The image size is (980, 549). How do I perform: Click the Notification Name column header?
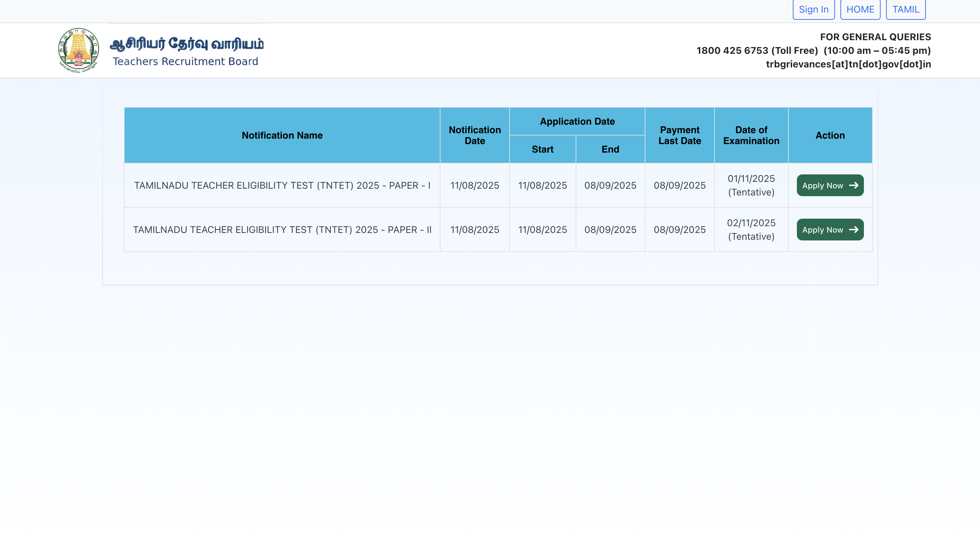coord(282,135)
